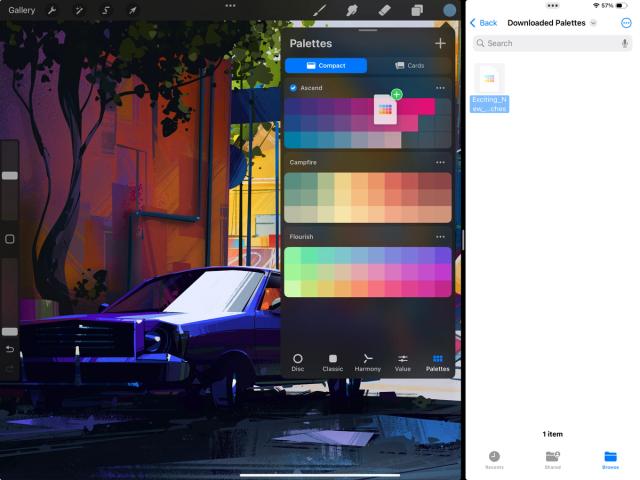The height and width of the screenshot is (480, 640).
Task: Tap the split view divider handle
Action: click(x=463, y=240)
